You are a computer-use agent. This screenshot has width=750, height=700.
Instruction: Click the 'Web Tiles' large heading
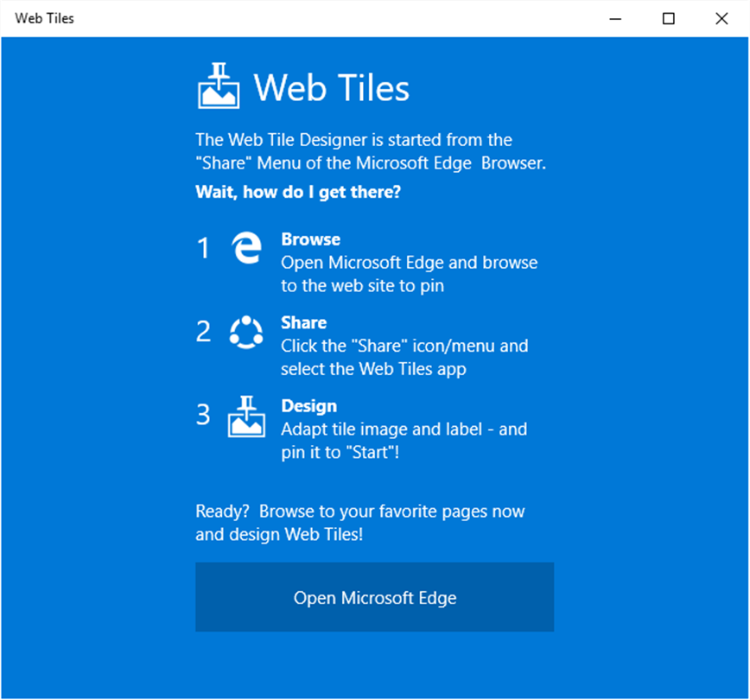332,88
